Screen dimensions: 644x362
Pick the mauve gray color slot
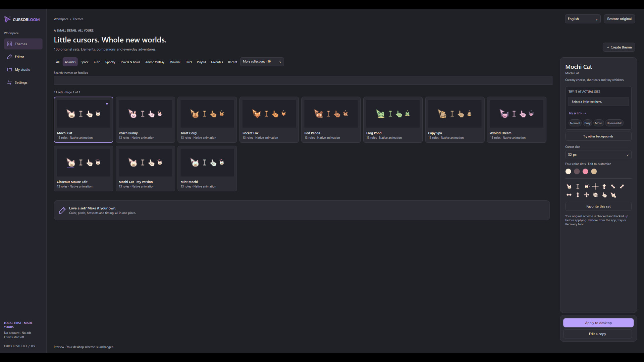pyautogui.click(x=577, y=172)
